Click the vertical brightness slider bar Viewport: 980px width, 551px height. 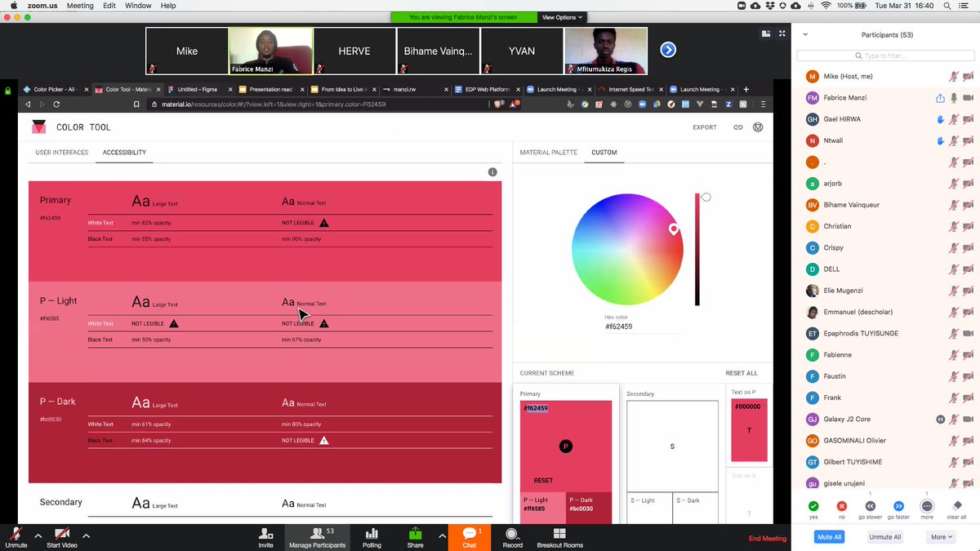pos(697,250)
